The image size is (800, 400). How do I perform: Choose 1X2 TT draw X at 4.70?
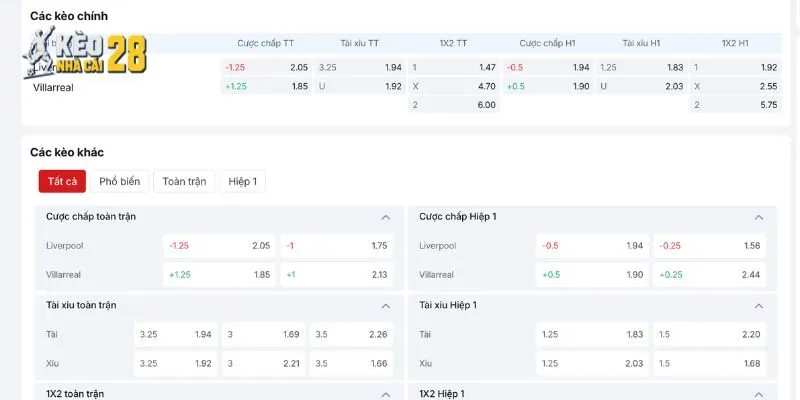(454, 86)
